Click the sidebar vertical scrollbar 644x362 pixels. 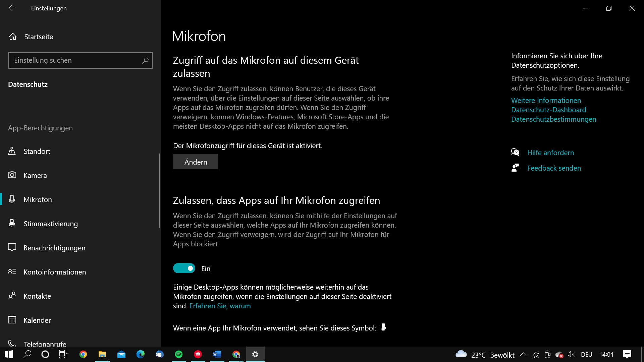pyautogui.click(x=159, y=190)
